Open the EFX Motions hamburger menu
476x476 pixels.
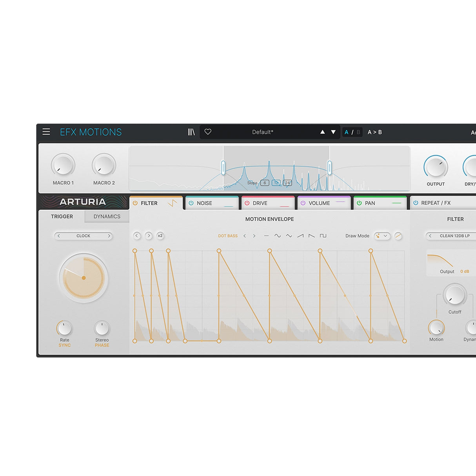point(46,132)
